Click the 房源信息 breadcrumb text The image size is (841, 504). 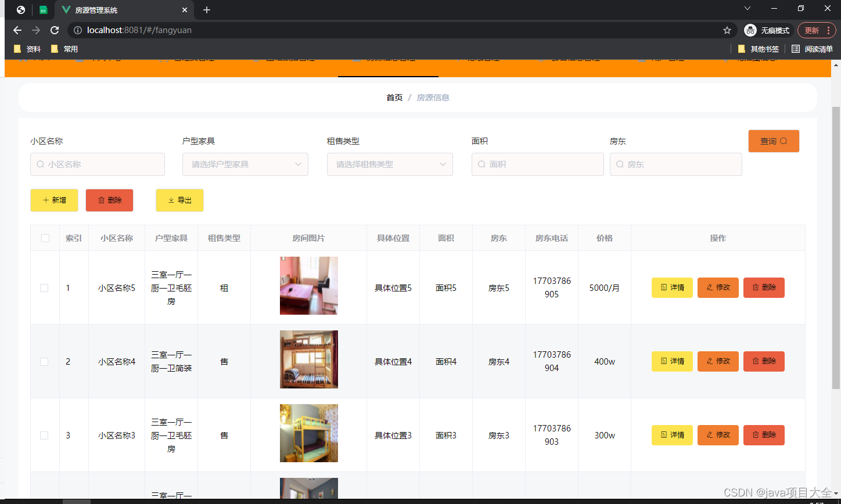[433, 98]
